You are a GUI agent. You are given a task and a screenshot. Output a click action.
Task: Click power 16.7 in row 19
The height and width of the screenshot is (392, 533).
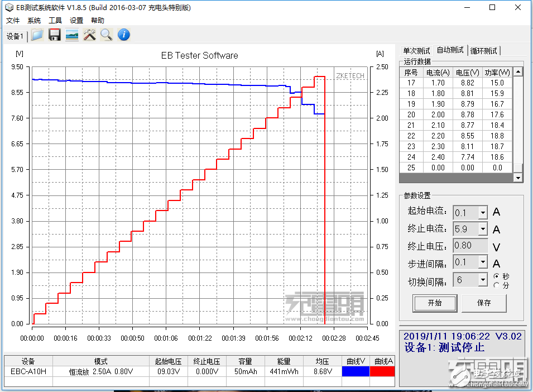click(497, 104)
